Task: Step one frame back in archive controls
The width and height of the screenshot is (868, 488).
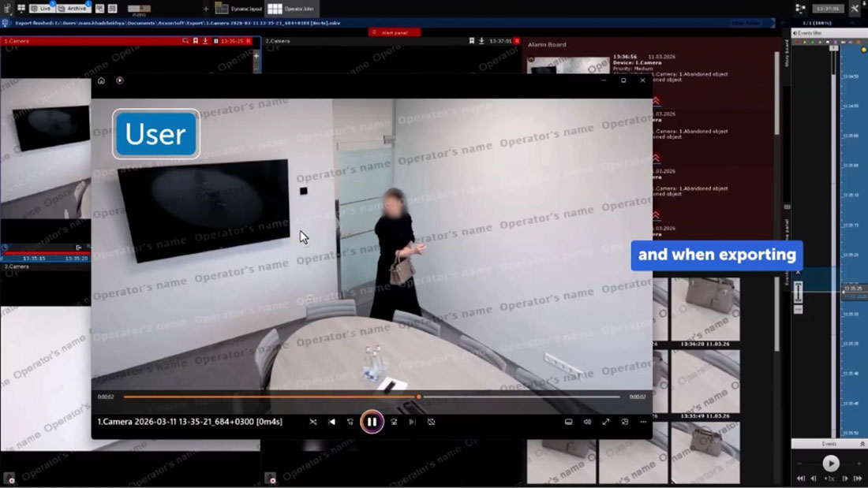Action: (814, 479)
